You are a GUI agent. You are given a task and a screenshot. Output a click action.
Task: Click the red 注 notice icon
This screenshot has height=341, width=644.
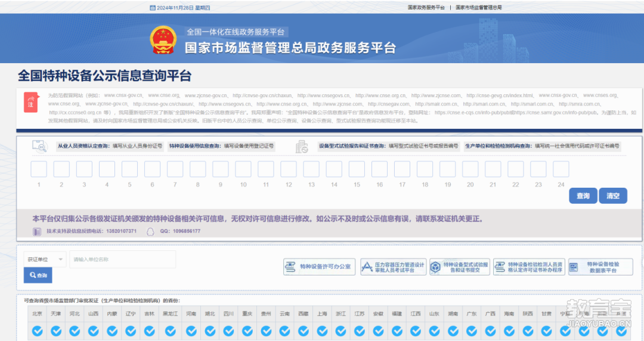click(x=31, y=103)
